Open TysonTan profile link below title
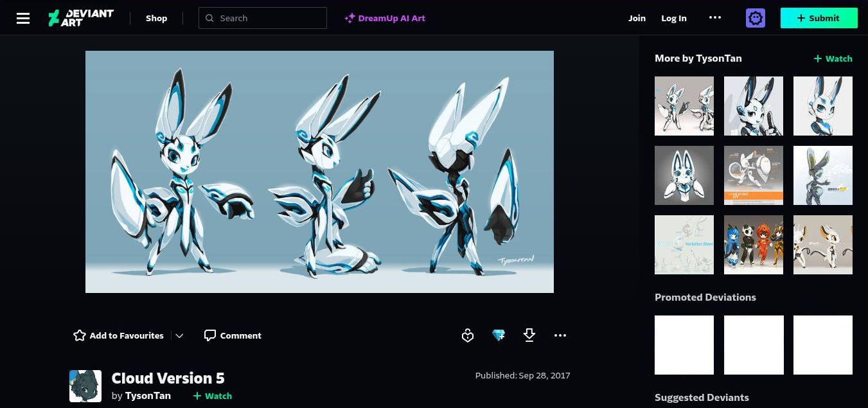 tap(148, 396)
